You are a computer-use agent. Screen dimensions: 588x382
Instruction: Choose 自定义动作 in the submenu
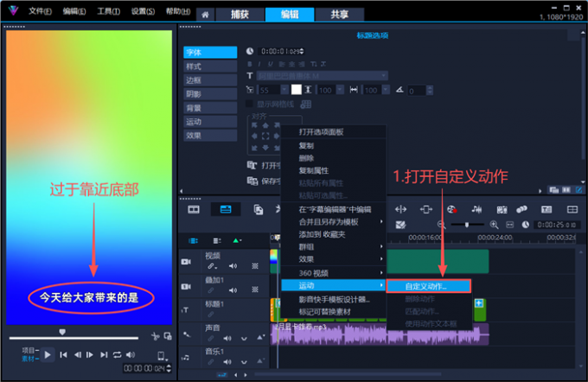click(429, 286)
